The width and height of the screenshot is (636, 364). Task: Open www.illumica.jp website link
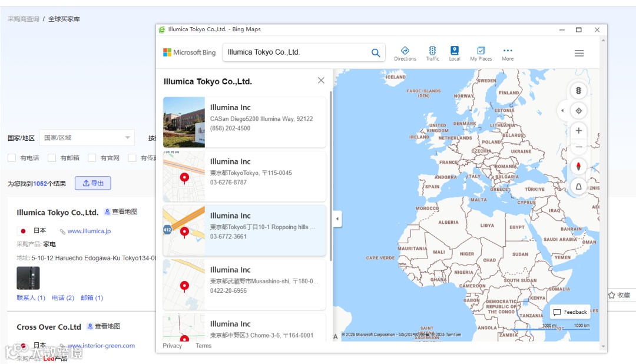coord(89,231)
